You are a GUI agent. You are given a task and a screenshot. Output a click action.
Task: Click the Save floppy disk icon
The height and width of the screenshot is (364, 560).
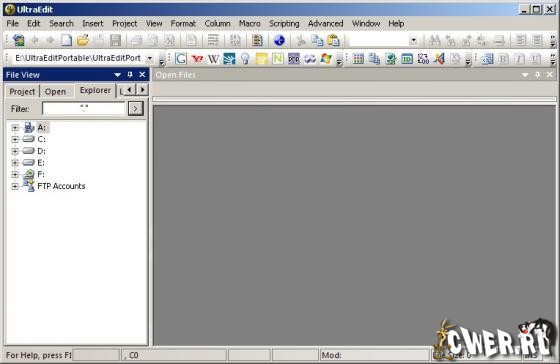(115, 40)
